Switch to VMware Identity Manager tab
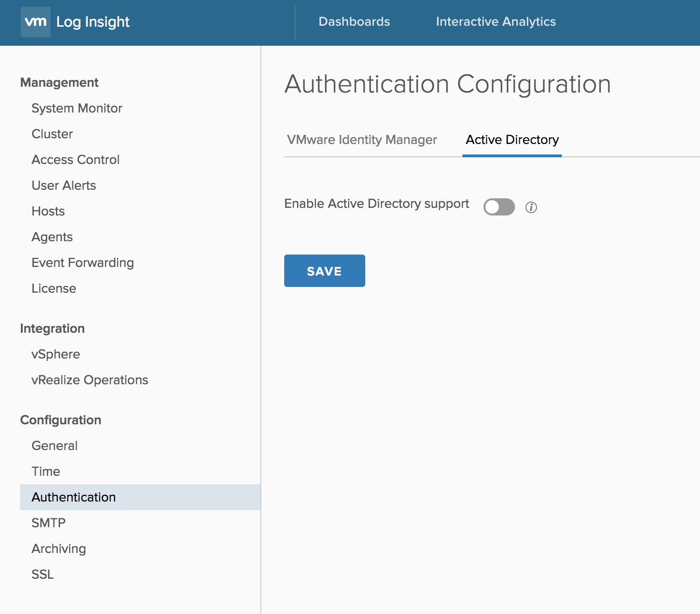The image size is (700, 614). point(362,140)
